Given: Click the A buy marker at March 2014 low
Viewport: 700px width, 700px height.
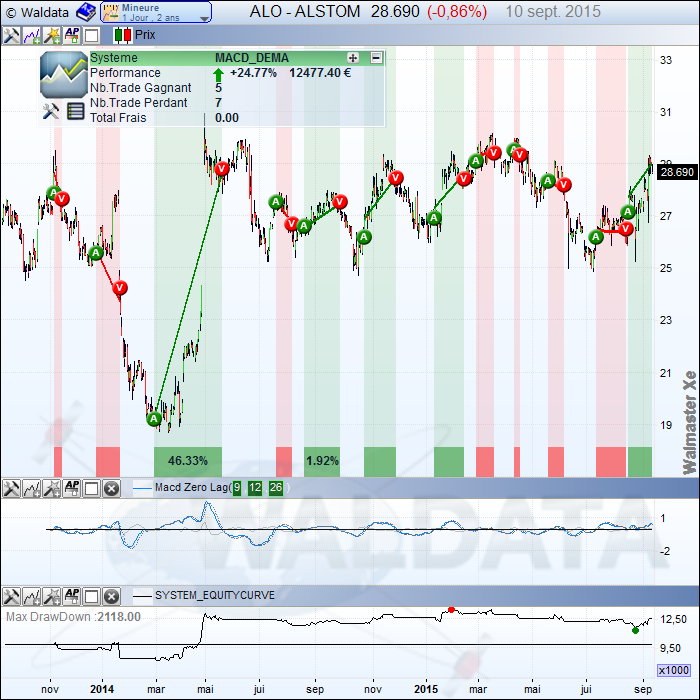Looking at the screenshot, I should [154, 419].
